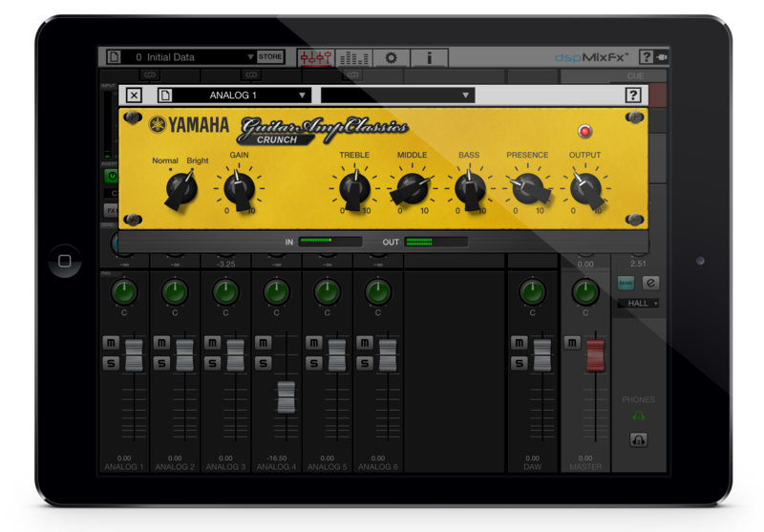Click the DAW channel pan knob

[533, 292]
